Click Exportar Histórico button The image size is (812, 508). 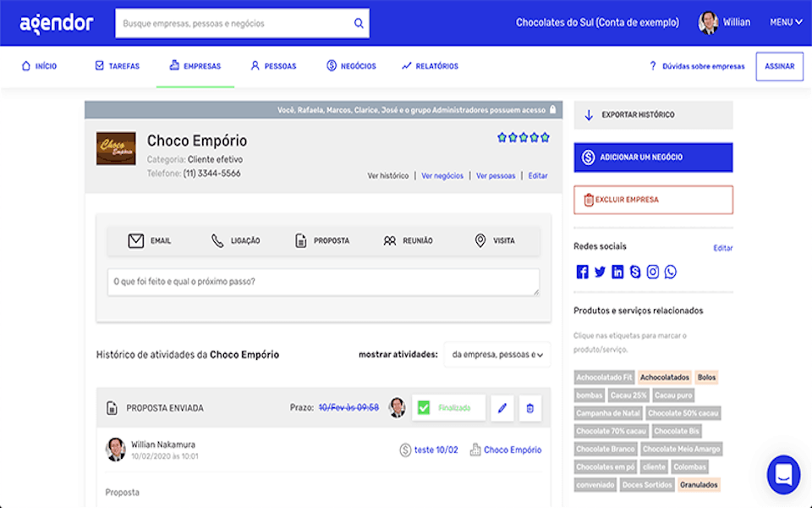coord(653,114)
